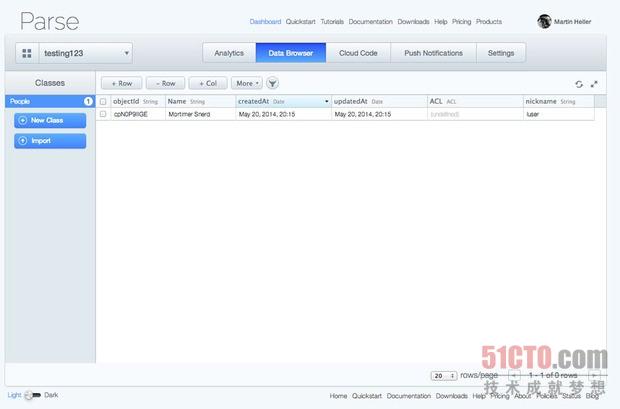Open the apps grid icon
The width and height of the screenshot is (620, 409).
(x=27, y=53)
